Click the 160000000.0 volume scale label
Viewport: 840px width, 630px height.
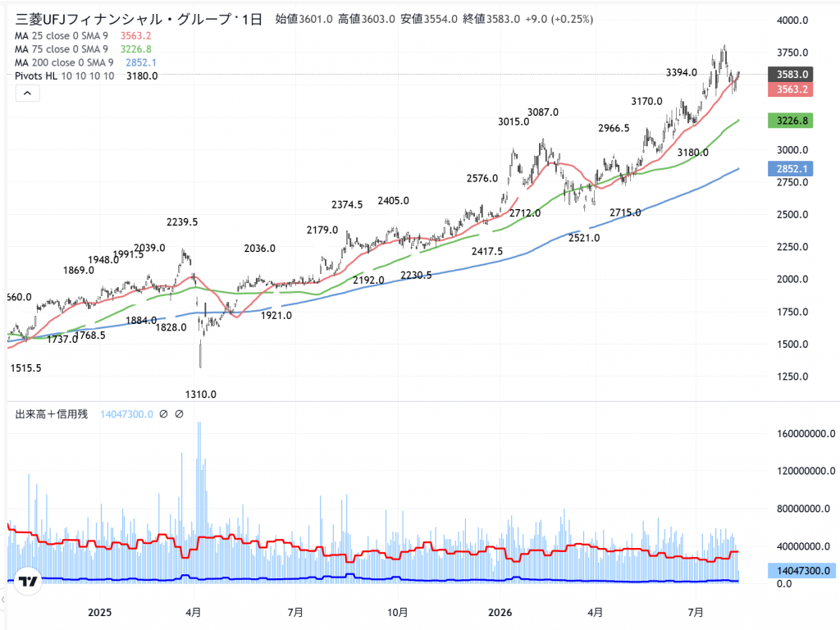[806, 433]
